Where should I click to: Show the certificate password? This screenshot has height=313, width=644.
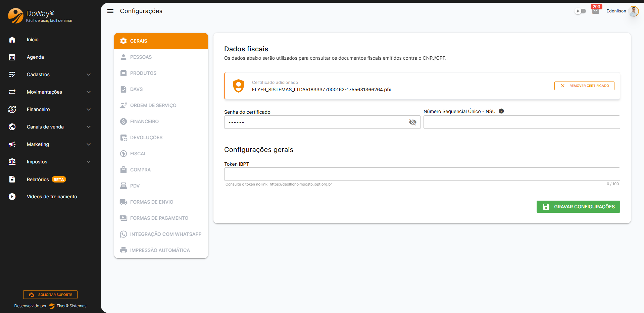412,122
